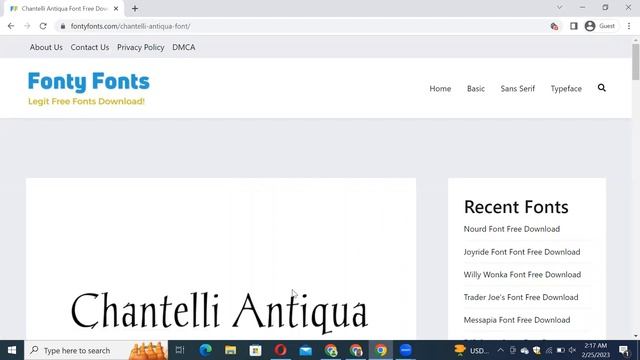Click the Chantelli Antiqua preview image
Image resolution: width=640 pixels, height=360 pixels.
click(221, 259)
